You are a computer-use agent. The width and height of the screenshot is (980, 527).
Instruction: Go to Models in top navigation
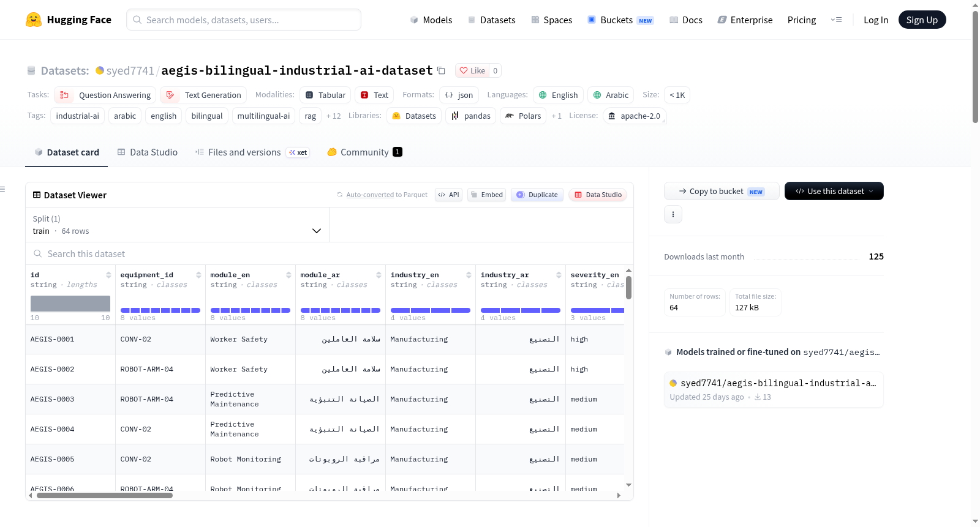point(431,20)
